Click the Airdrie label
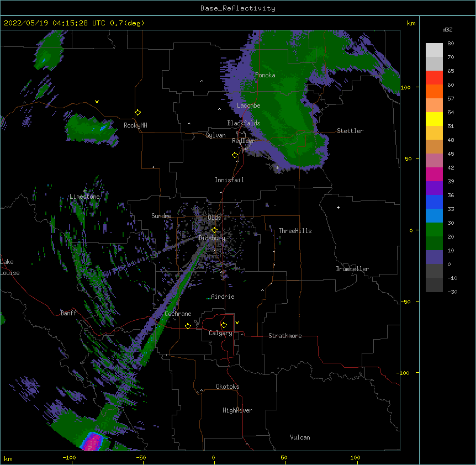The height and width of the screenshot is (465, 476). tap(223, 297)
